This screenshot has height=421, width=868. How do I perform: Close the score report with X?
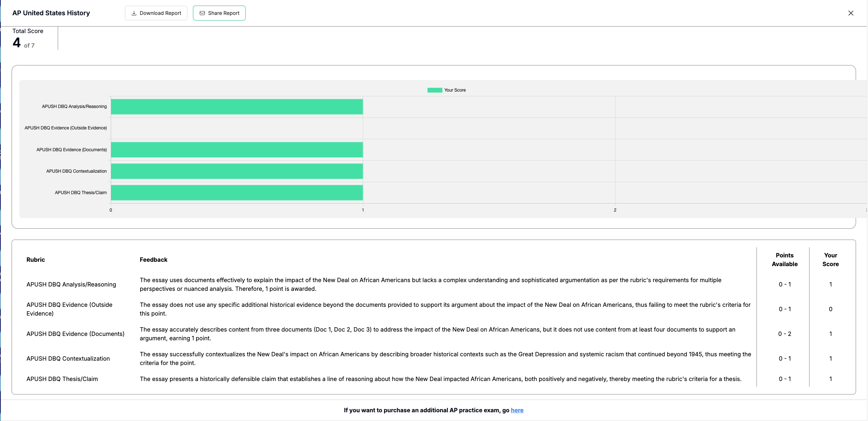(851, 13)
